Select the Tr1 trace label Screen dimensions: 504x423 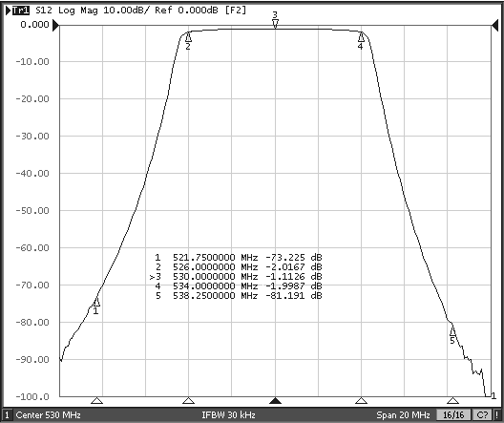pos(21,11)
